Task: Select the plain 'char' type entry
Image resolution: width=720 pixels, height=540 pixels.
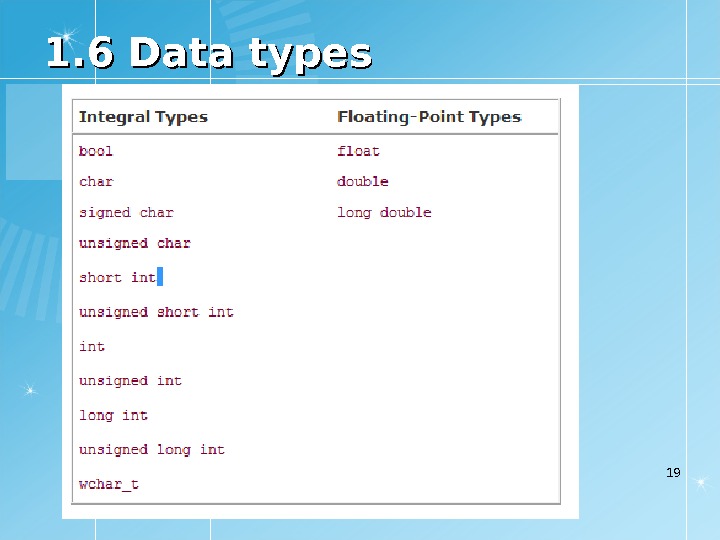Action: point(96,181)
